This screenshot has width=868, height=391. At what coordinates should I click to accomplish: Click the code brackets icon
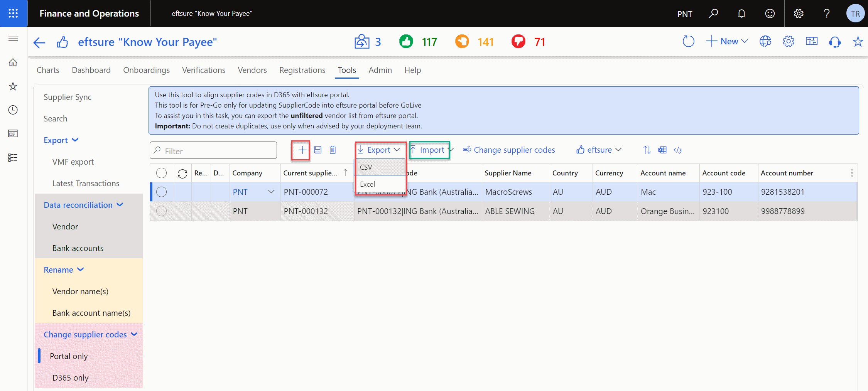(x=678, y=150)
